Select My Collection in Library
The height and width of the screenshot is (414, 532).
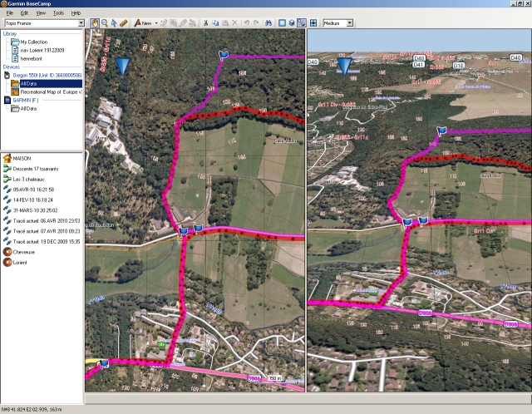click(33, 42)
